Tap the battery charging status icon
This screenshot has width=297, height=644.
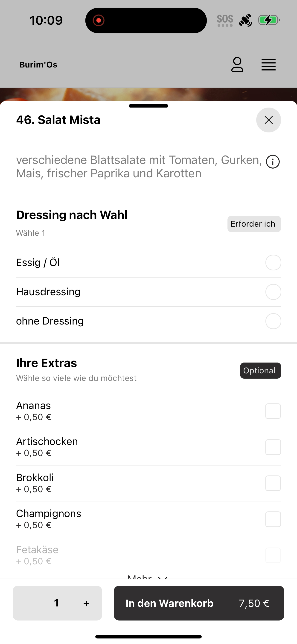point(269,20)
